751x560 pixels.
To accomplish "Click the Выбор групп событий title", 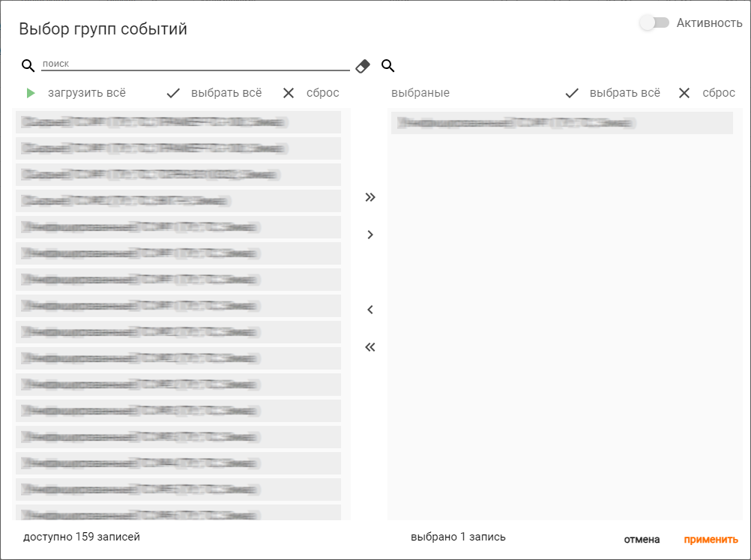I will [x=103, y=28].
